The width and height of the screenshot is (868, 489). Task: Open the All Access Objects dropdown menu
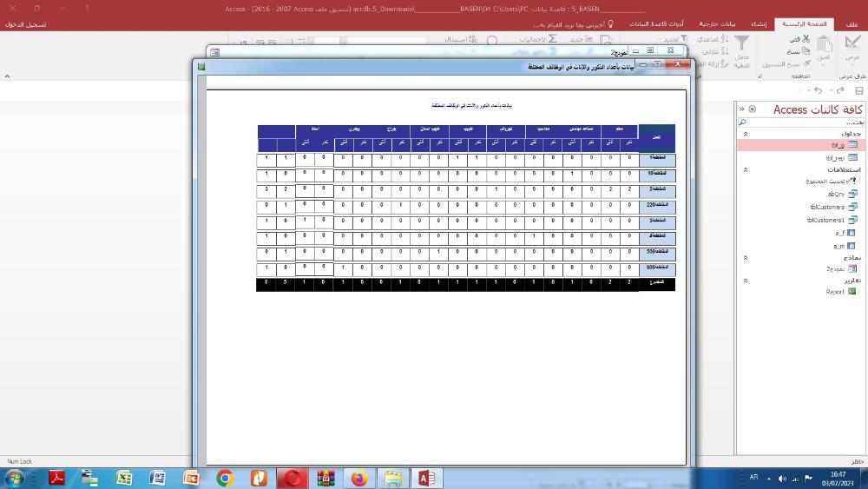coord(753,109)
